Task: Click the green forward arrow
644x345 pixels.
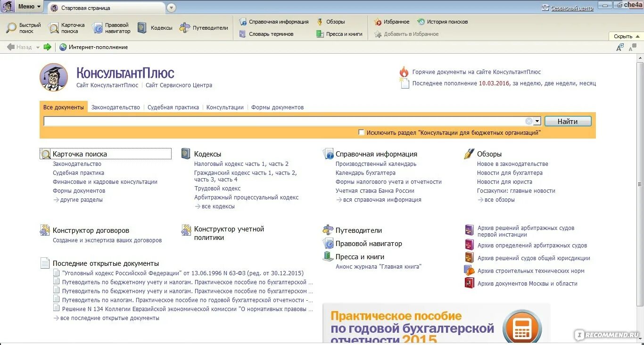Action: tap(47, 47)
